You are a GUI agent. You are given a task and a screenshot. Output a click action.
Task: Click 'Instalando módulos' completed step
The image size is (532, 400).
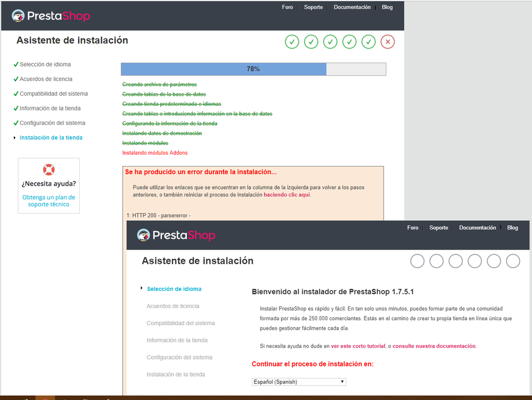click(145, 143)
